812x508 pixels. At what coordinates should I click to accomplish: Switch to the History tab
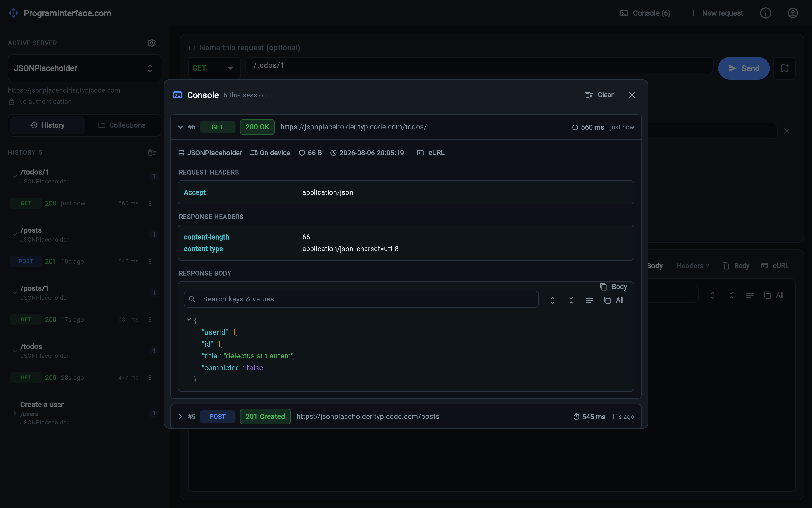coord(47,125)
